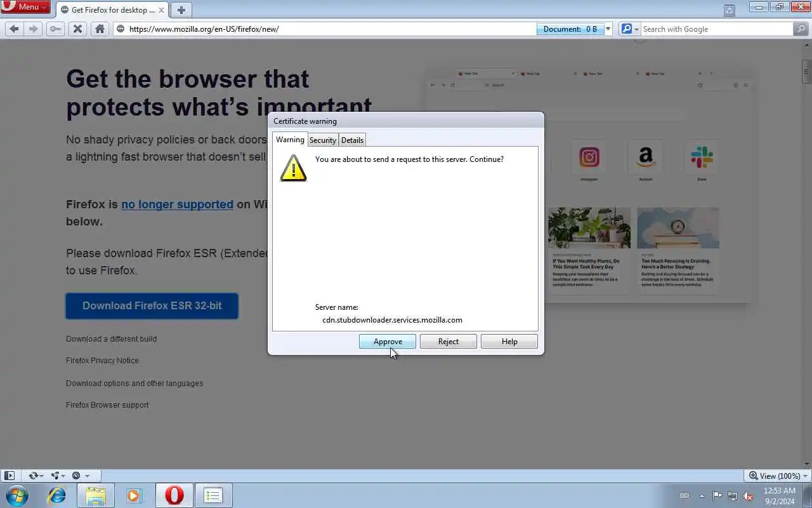Click the Back navigation arrow

pyautogui.click(x=14, y=29)
